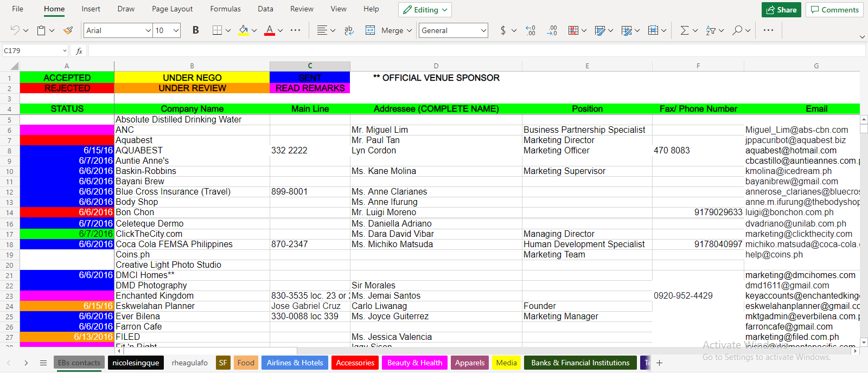Expand the fill color dropdown arrow
The height and width of the screenshot is (374, 868).
coord(254,30)
